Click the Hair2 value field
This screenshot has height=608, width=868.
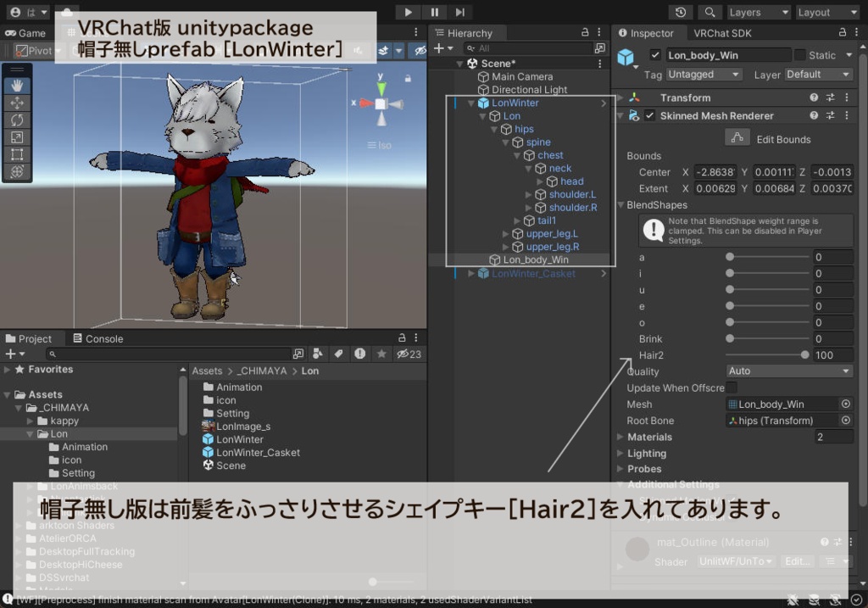pyautogui.click(x=833, y=355)
